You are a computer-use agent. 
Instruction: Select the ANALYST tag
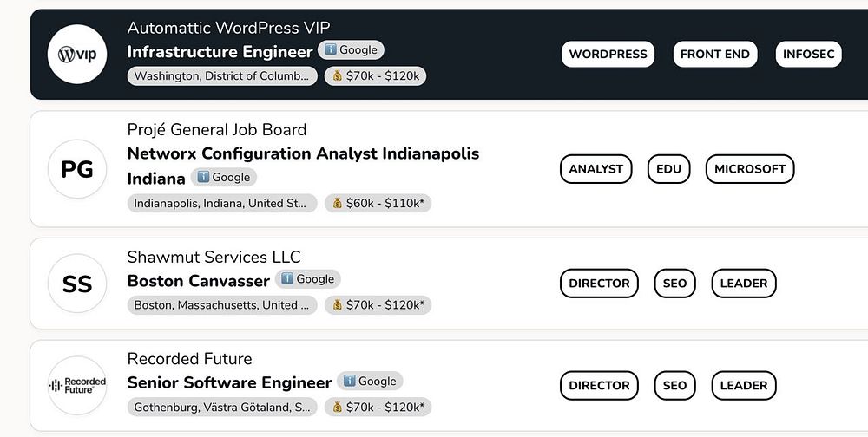[x=595, y=169]
